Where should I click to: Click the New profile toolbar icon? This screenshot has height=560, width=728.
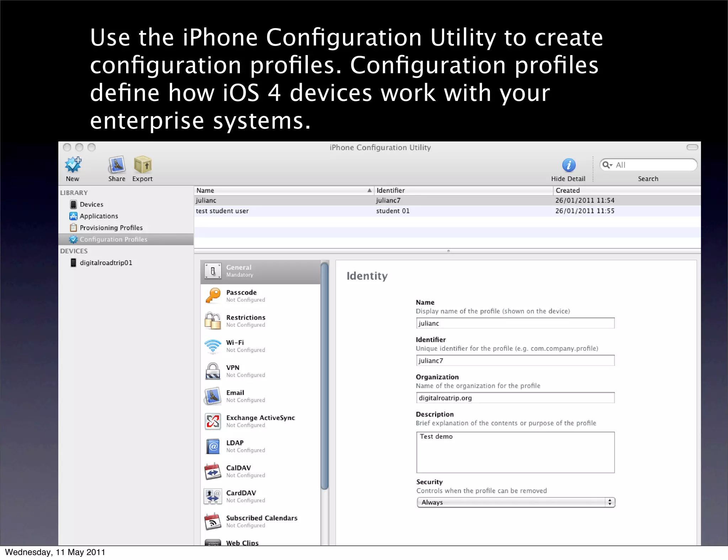click(73, 165)
